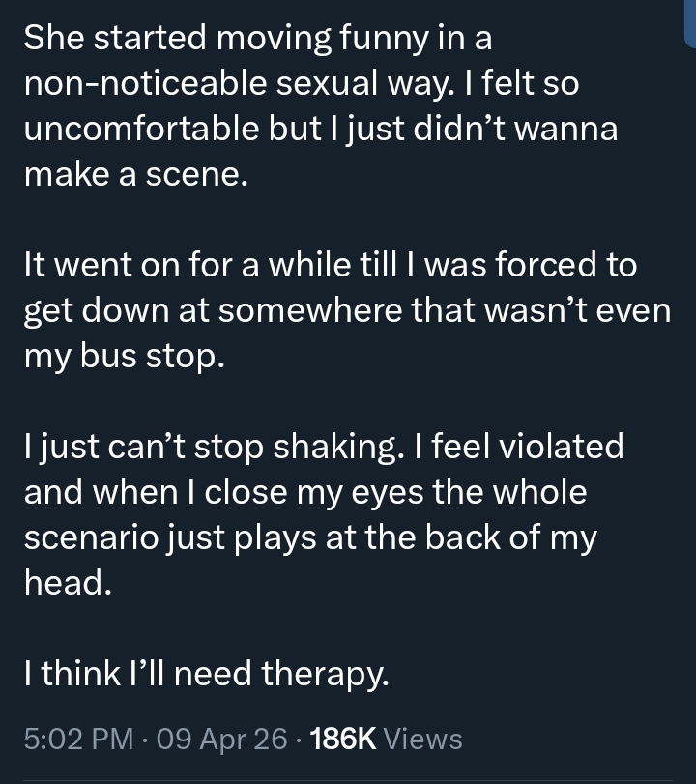Click the sentence "I think I'll need therapy."
Screen dimensions: 696x784
coord(207,674)
